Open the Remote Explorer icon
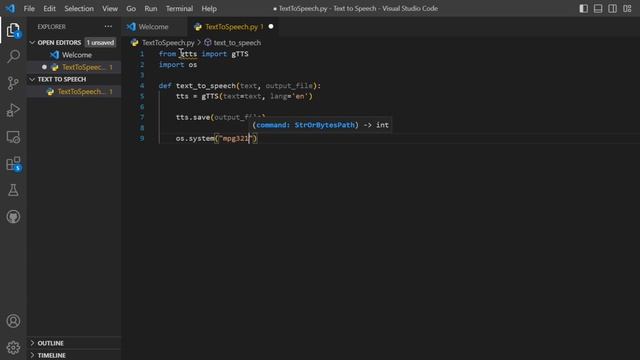The width and height of the screenshot is (640, 360). 13,137
